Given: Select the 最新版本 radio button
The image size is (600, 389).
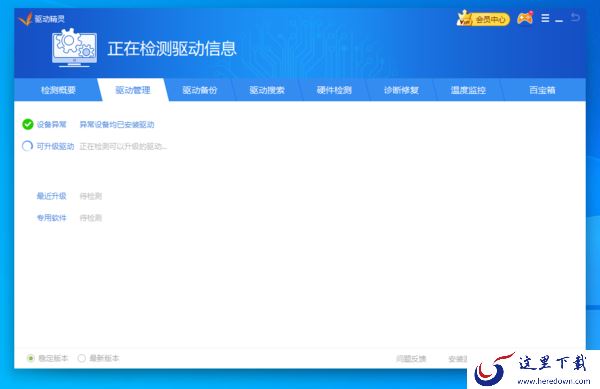Looking at the screenshot, I should [x=82, y=358].
